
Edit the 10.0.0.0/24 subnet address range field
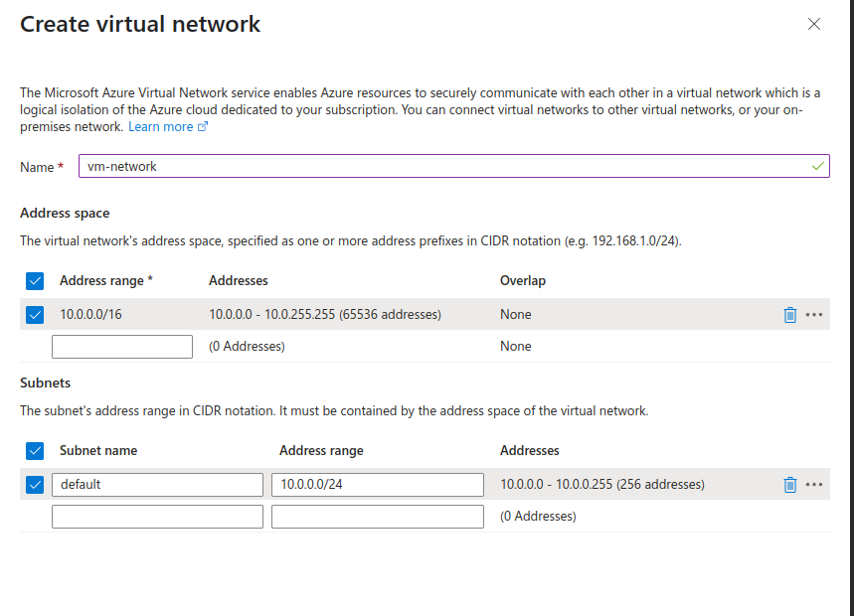point(377,484)
